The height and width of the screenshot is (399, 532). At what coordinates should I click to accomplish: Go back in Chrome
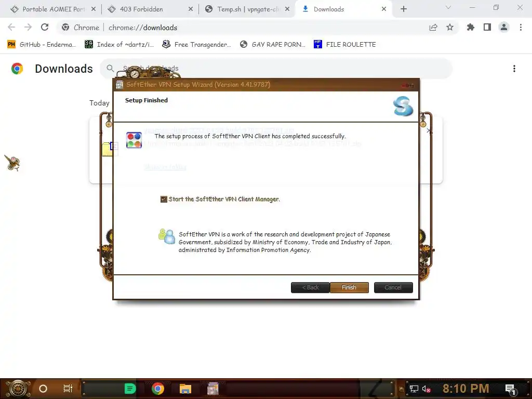click(11, 28)
